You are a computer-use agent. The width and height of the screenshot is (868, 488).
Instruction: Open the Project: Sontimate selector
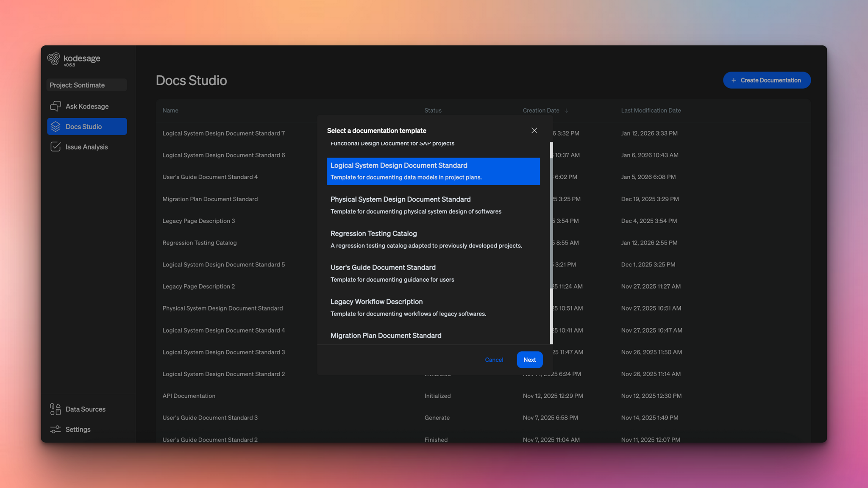tap(86, 85)
